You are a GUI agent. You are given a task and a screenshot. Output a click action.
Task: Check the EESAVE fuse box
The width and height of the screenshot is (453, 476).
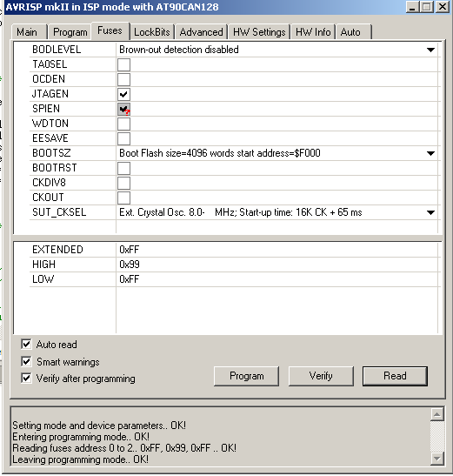click(x=123, y=138)
